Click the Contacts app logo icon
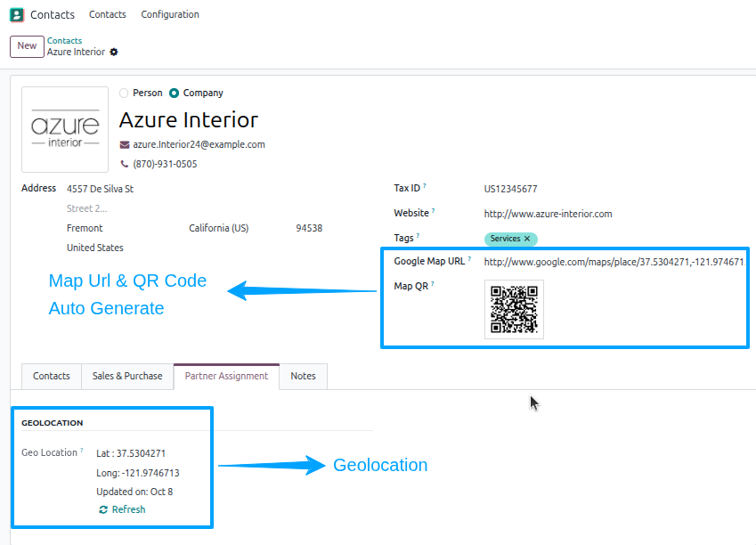Image resolution: width=756 pixels, height=545 pixels. 16,14
